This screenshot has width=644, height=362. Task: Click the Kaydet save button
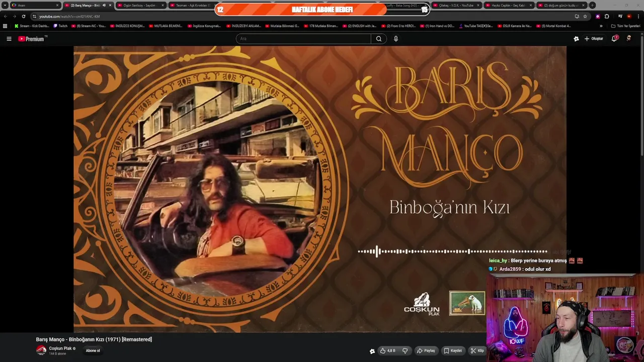point(453,351)
